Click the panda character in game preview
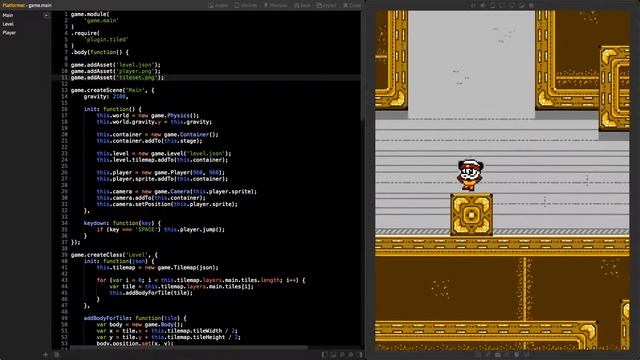 point(471,175)
